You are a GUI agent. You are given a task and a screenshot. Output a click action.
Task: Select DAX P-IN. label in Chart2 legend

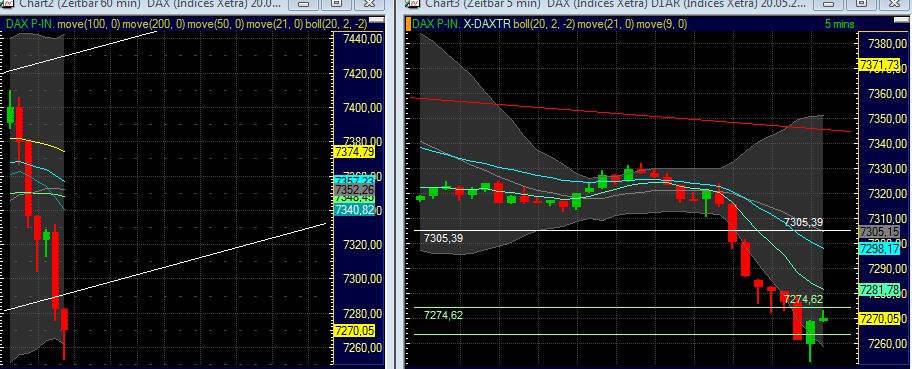(x=30, y=24)
